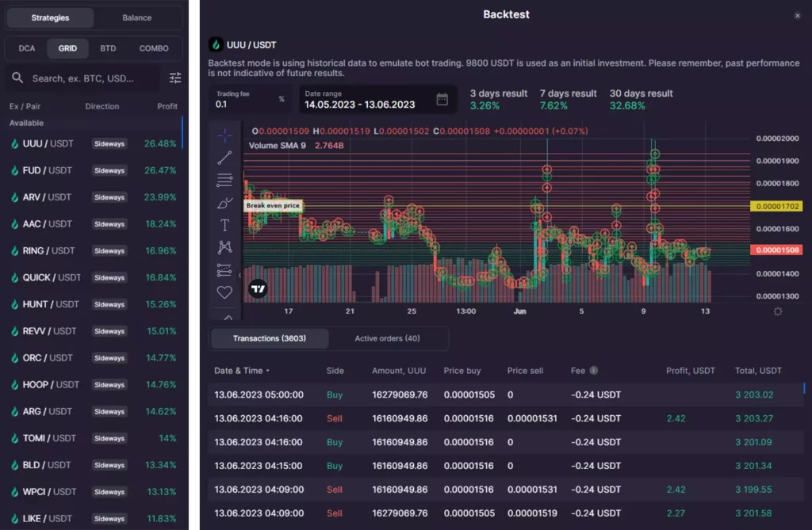Viewport: 812px width, 530px height.
Task: Select the brush drawing tool
Action: (x=224, y=202)
